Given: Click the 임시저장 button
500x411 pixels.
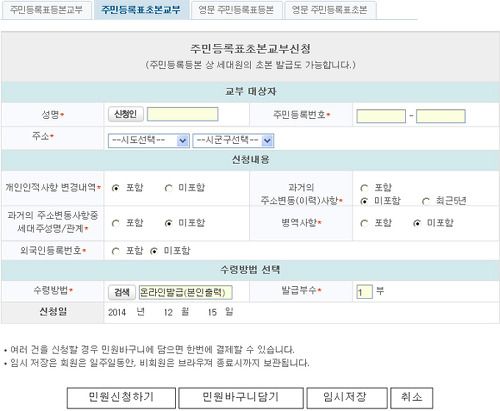Looking at the screenshot, I should tap(347, 398).
